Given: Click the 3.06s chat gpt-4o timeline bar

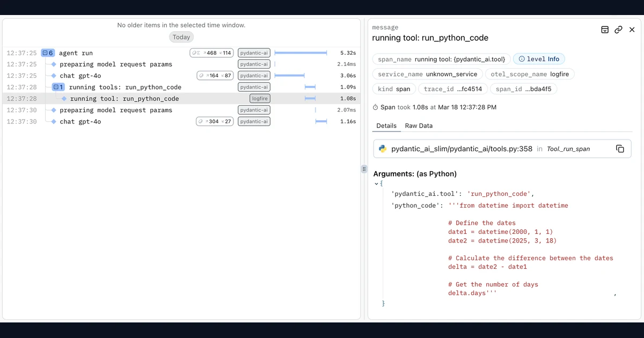Looking at the screenshot, I should [290, 76].
